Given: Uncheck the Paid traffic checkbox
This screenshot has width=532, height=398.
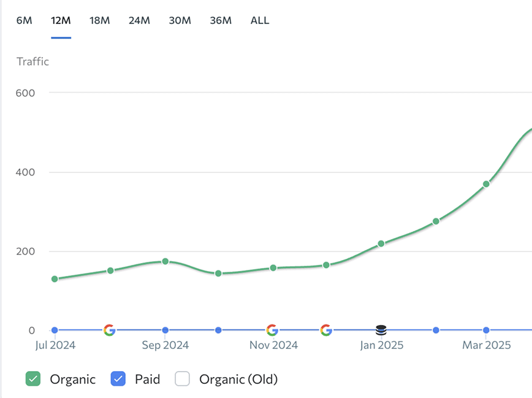Looking at the screenshot, I should [118, 379].
